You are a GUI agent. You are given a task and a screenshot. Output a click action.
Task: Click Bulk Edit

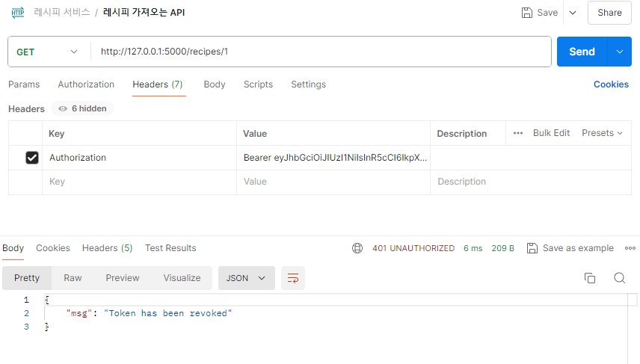click(x=552, y=133)
